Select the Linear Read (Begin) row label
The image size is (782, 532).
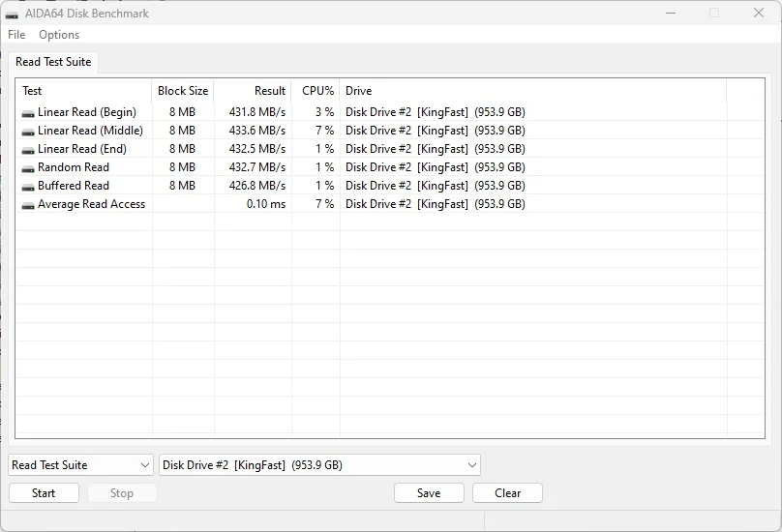click(x=87, y=112)
